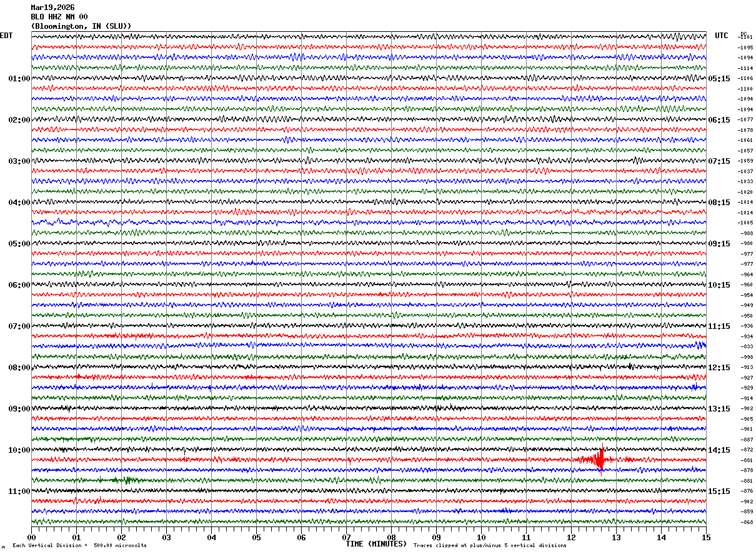Click the TIME (MINUTES) axis label
The height and width of the screenshot is (554, 756).
[376, 544]
